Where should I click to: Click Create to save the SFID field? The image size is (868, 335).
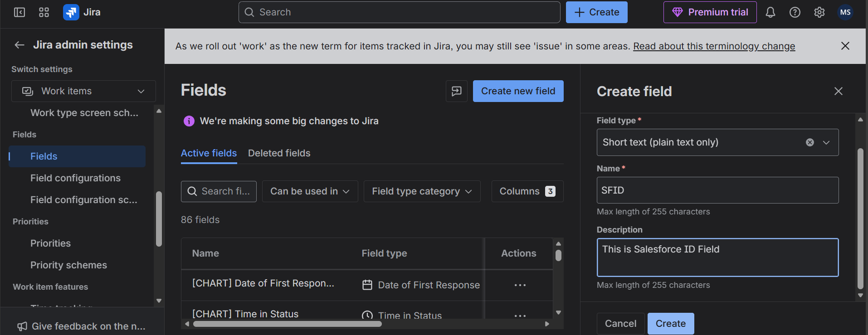pyautogui.click(x=671, y=324)
